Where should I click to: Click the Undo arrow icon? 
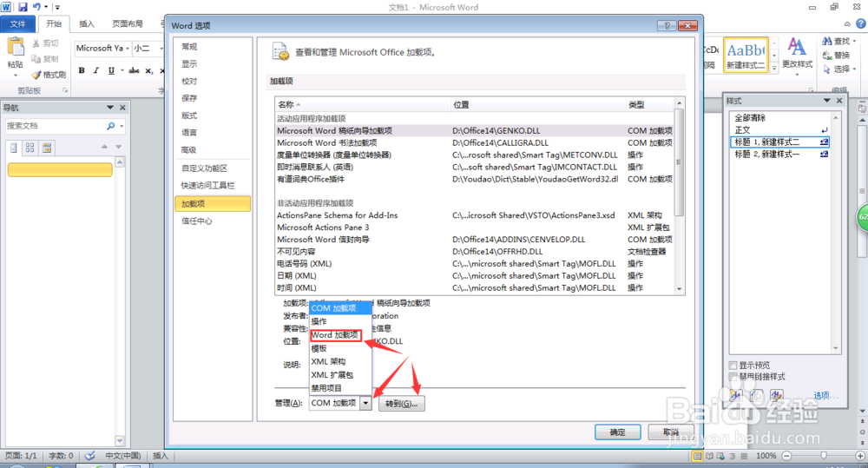[36, 7]
